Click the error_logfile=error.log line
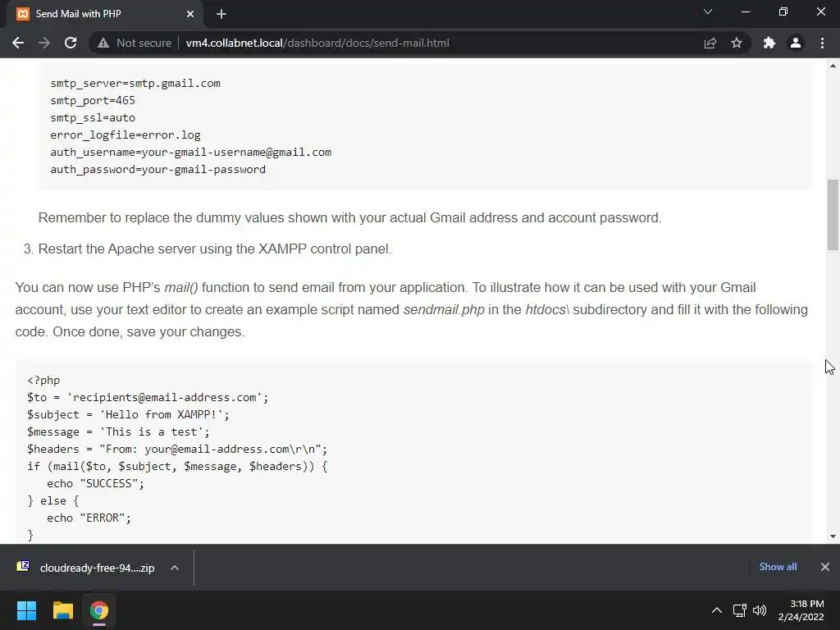The width and height of the screenshot is (840, 630). [x=126, y=135]
